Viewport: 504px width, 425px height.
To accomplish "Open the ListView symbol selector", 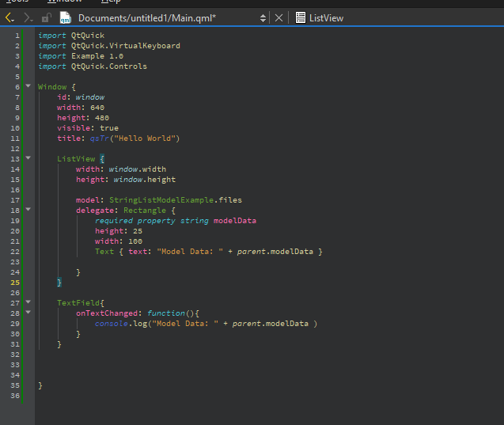I will [x=326, y=18].
